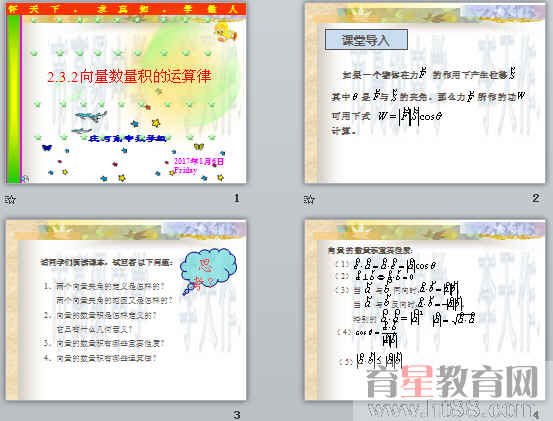Select slide 1 thumbnail with red title
553x421 pixels.
(x=126, y=93)
